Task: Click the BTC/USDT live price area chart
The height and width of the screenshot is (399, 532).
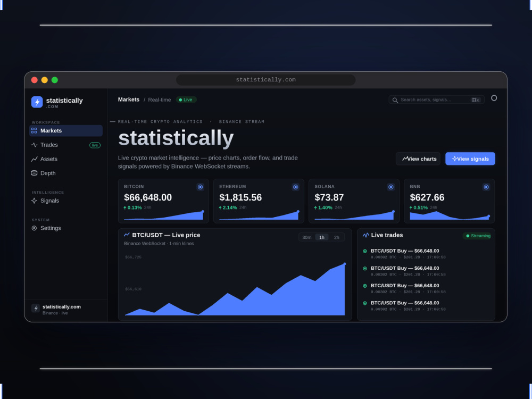Action: pyautogui.click(x=235, y=289)
